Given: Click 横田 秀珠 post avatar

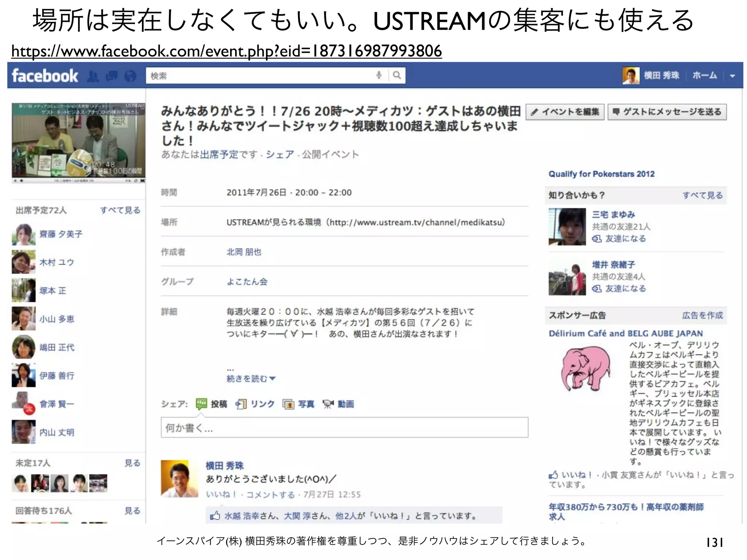Looking at the screenshot, I should click(179, 478).
